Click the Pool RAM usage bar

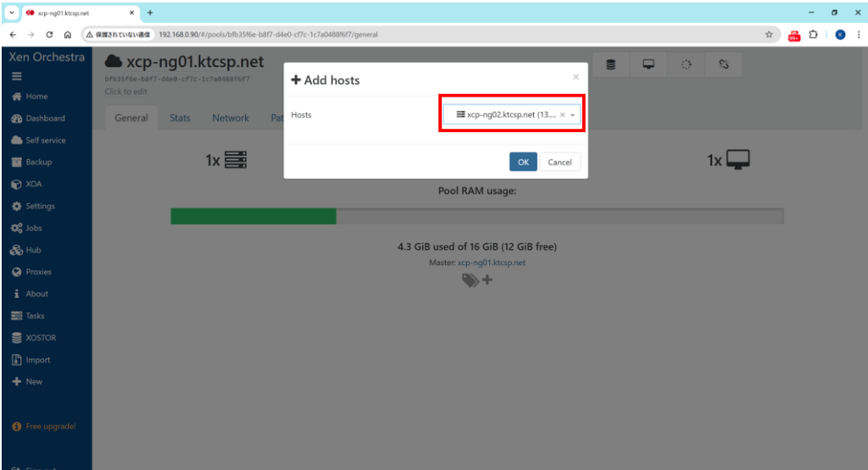pyautogui.click(x=476, y=217)
